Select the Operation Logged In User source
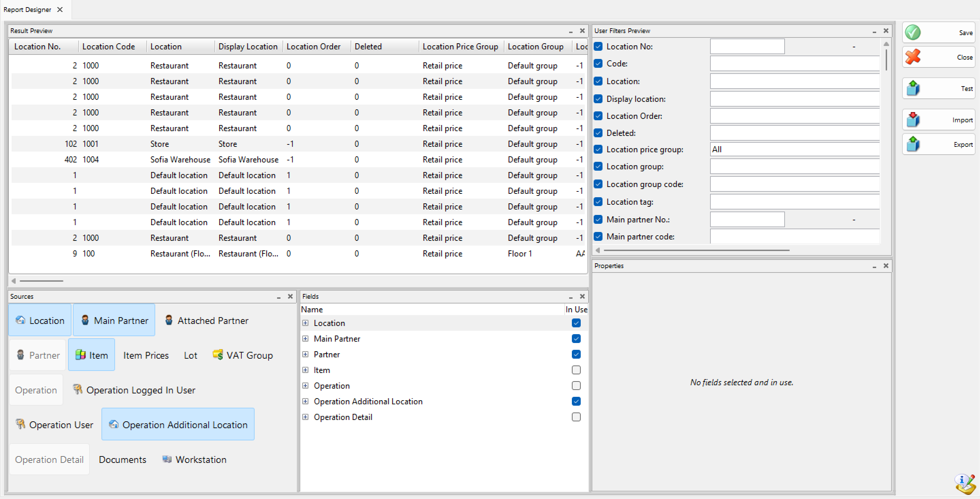 click(134, 390)
